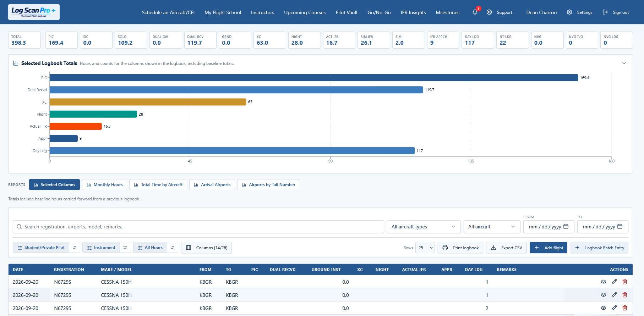View the first 2026-09-20 flight entry
Viewport: 644px width, 316px height.
pos(604,282)
